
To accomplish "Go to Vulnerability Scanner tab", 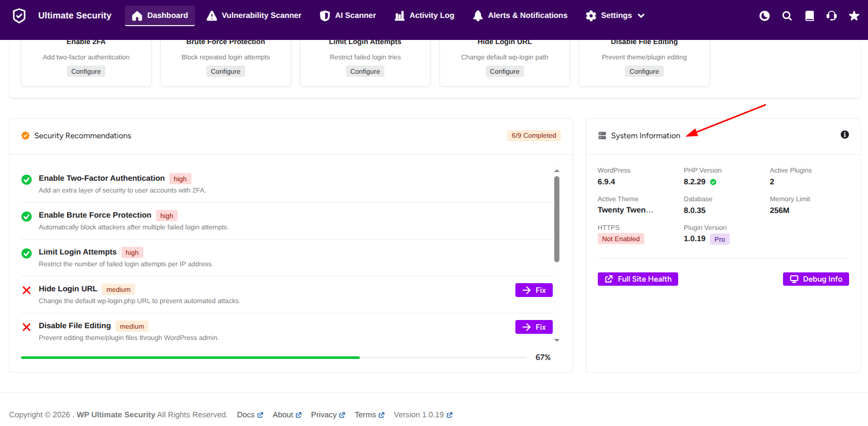I will click(x=254, y=16).
